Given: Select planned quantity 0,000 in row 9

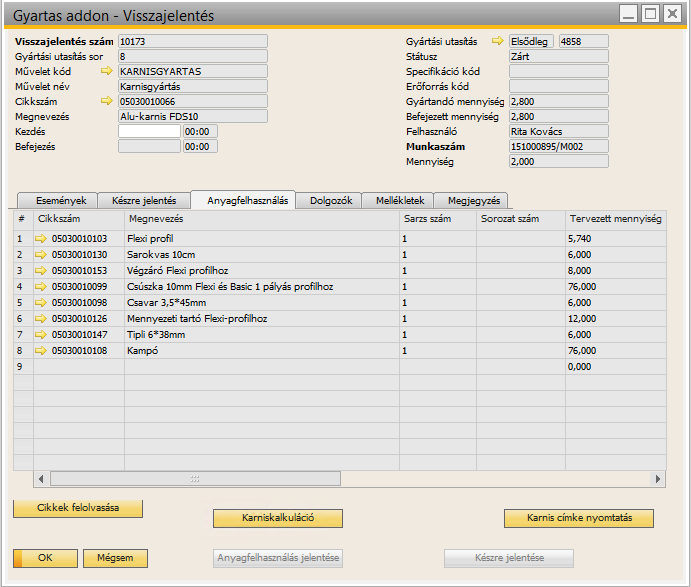Looking at the screenshot, I should (616, 366).
